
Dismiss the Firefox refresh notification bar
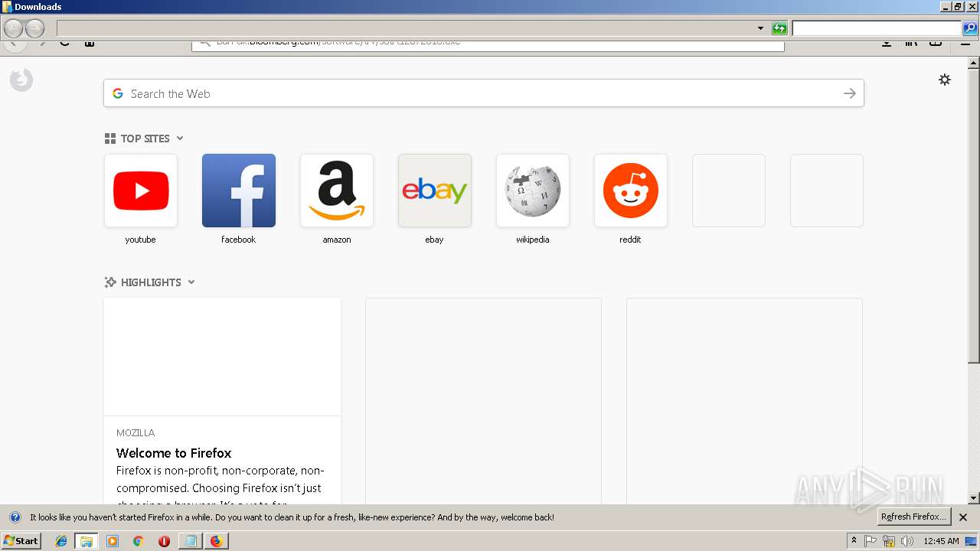[x=963, y=517]
